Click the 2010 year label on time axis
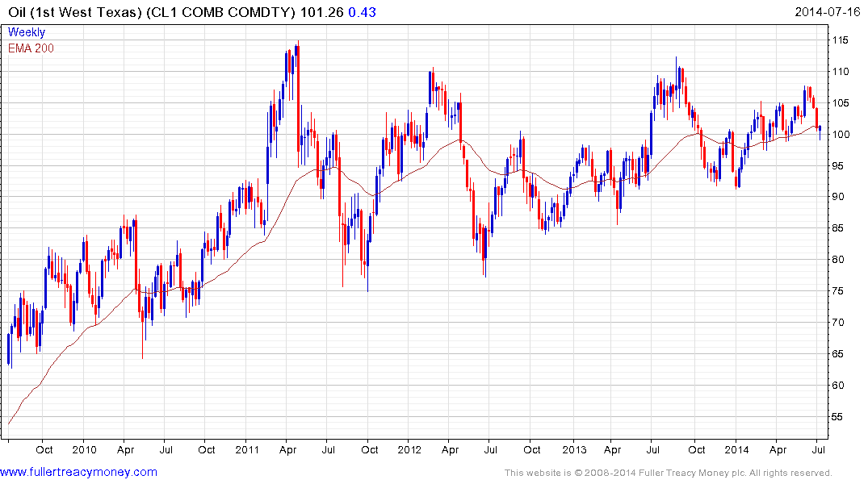Viewport: 868px width, 484px height. (x=84, y=449)
